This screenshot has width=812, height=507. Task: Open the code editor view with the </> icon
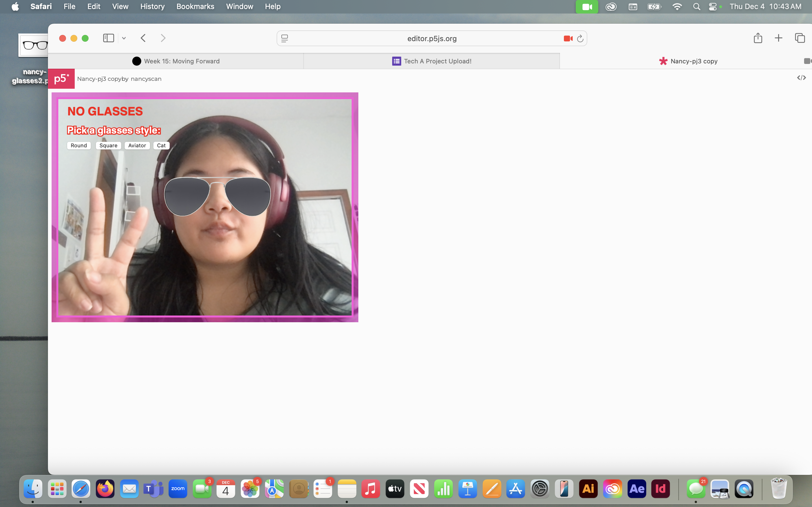coord(802,77)
